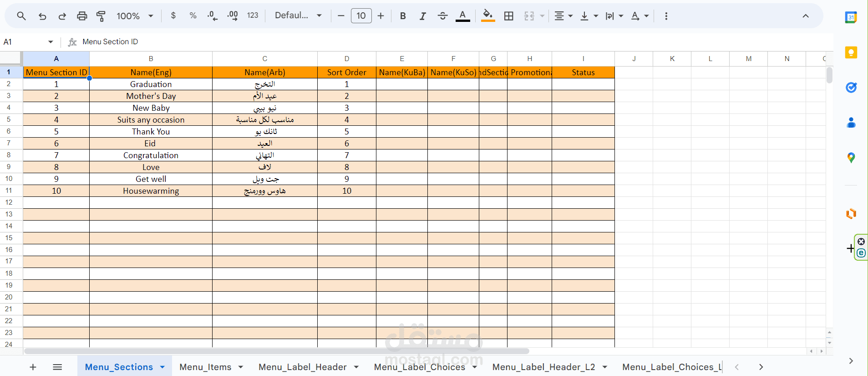Toggle italic formatting
868x376 pixels.
pyautogui.click(x=423, y=16)
